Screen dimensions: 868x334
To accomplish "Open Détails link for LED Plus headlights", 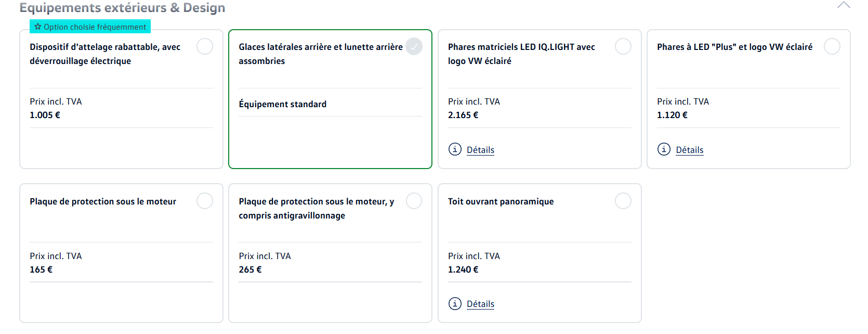I will point(689,150).
